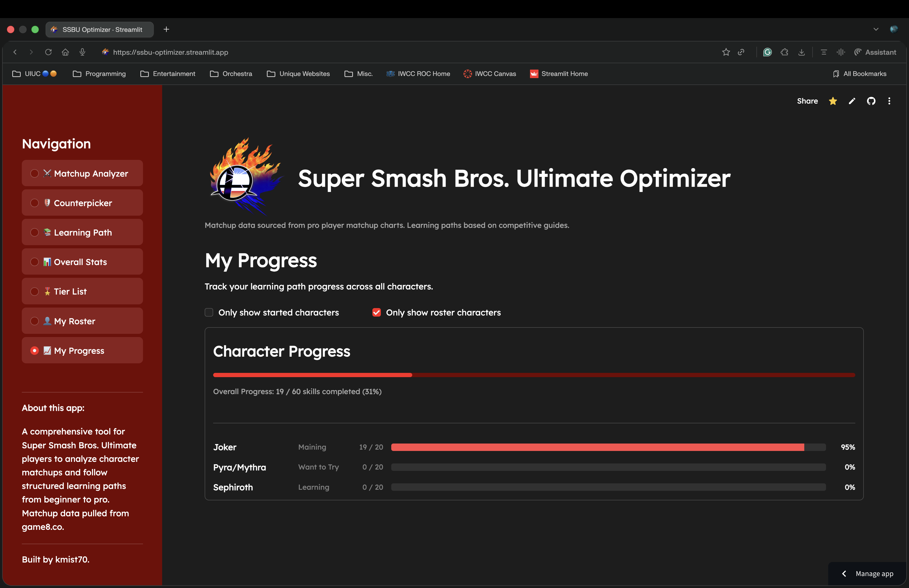
Task: Expand the tab list chevron
Action: (876, 29)
